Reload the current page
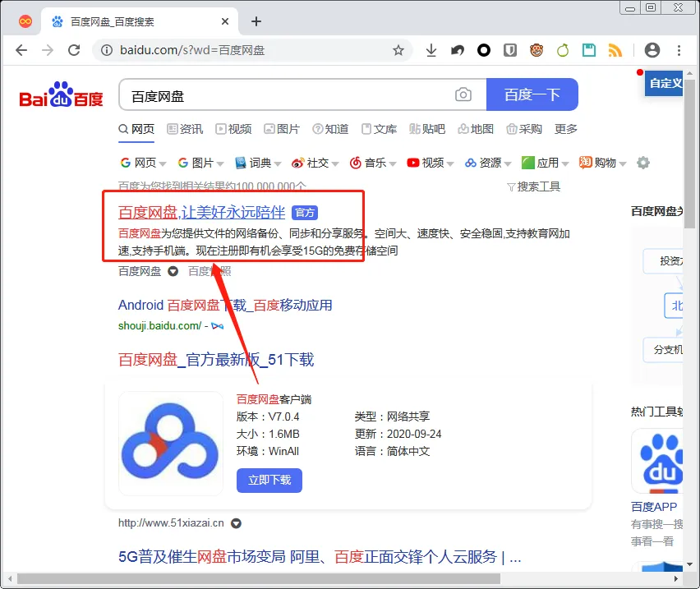The width and height of the screenshot is (700, 589). pos(74,50)
